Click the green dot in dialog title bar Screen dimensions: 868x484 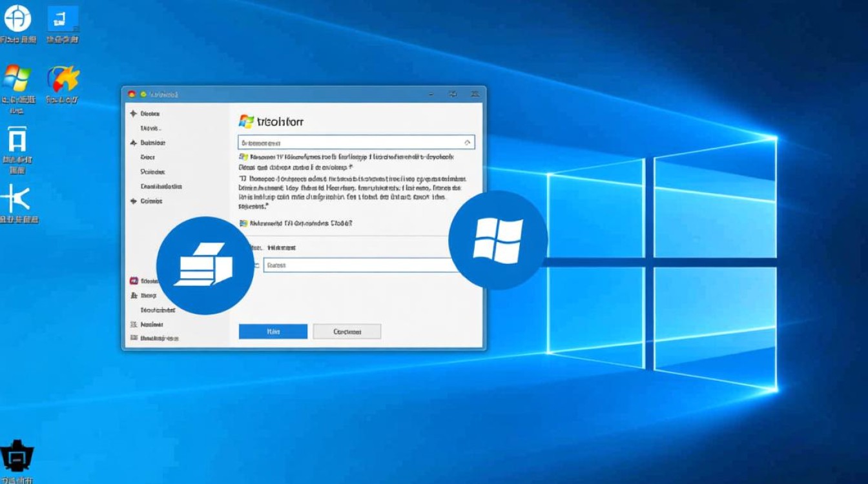click(x=143, y=94)
